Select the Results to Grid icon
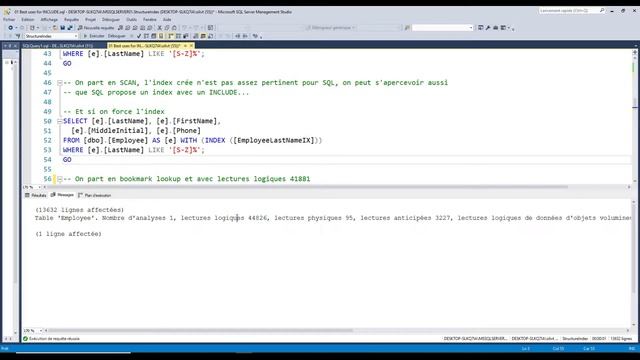640x360 pixels. 203,36
